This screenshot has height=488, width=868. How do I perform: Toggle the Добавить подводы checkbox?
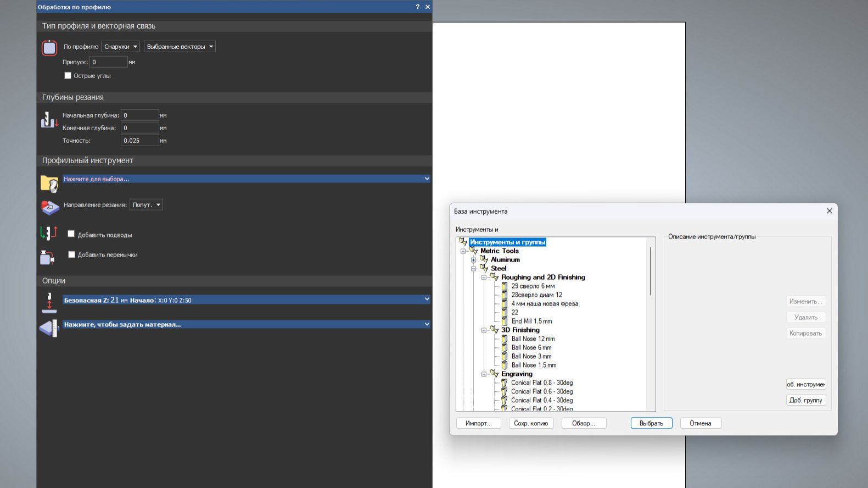[71, 234]
